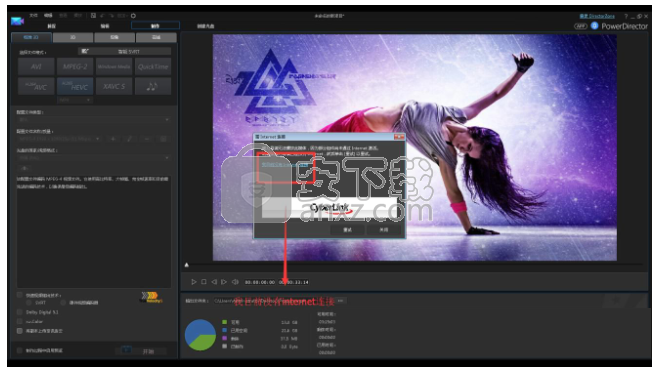Open the File menu
659x370 pixels.
click(x=33, y=15)
